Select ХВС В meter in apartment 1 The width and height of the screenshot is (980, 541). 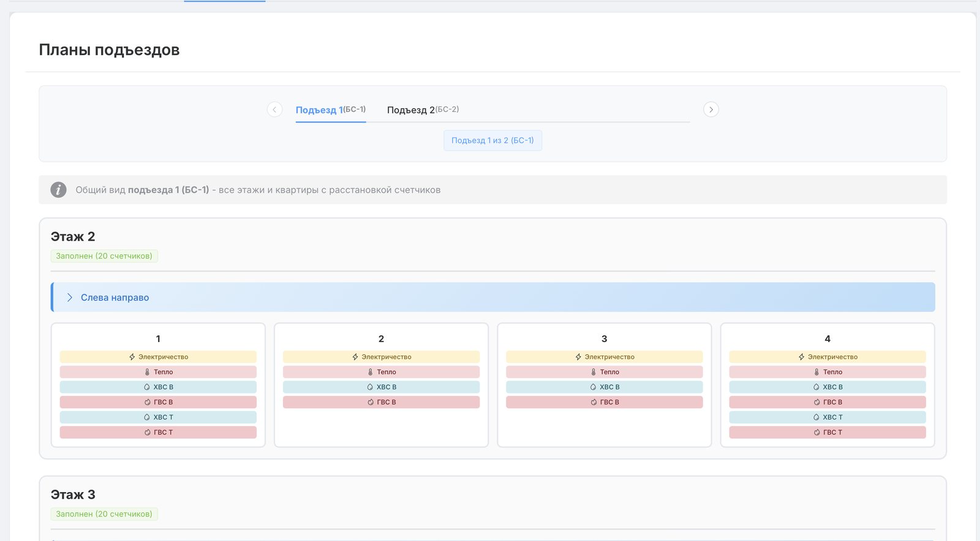(x=158, y=387)
